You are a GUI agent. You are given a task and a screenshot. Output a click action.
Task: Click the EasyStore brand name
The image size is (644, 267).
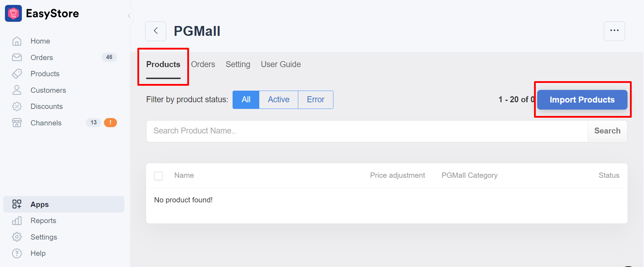click(x=52, y=13)
